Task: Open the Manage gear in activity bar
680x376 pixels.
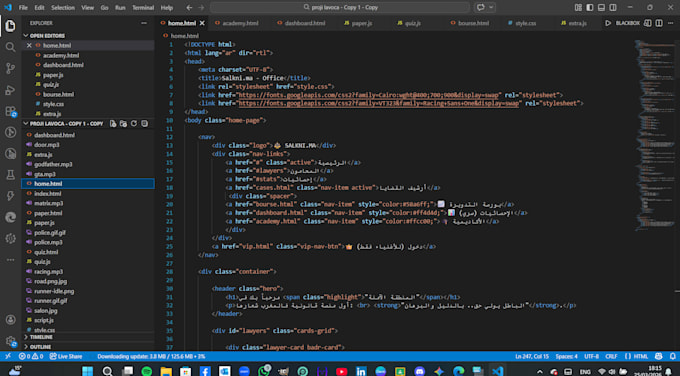Action: tap(10, 341)
